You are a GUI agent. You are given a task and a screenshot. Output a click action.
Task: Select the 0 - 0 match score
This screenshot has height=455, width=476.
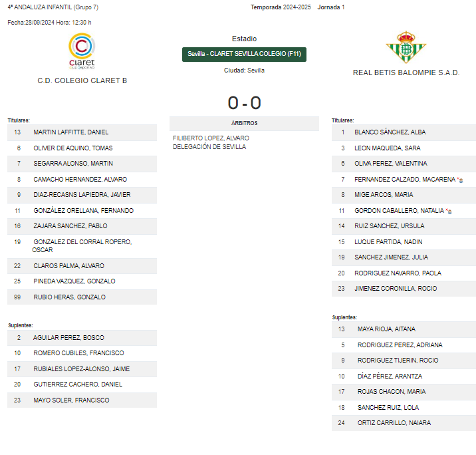[x=245, y=102]
